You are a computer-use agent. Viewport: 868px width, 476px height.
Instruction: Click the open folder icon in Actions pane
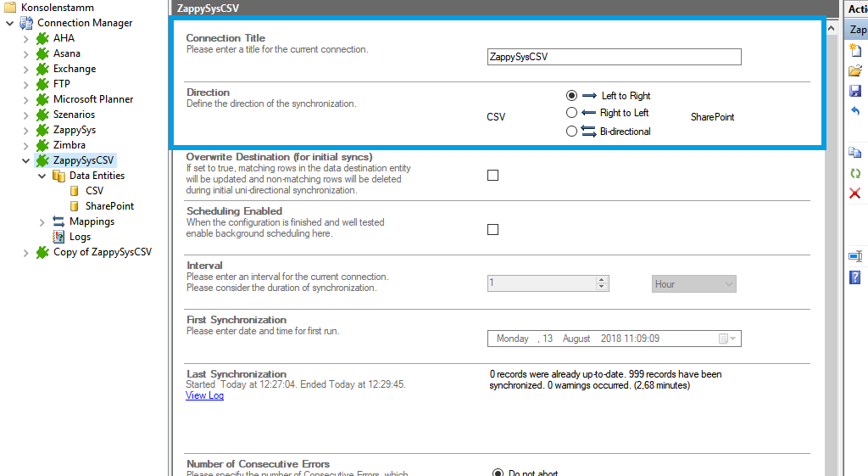point(855,70)
